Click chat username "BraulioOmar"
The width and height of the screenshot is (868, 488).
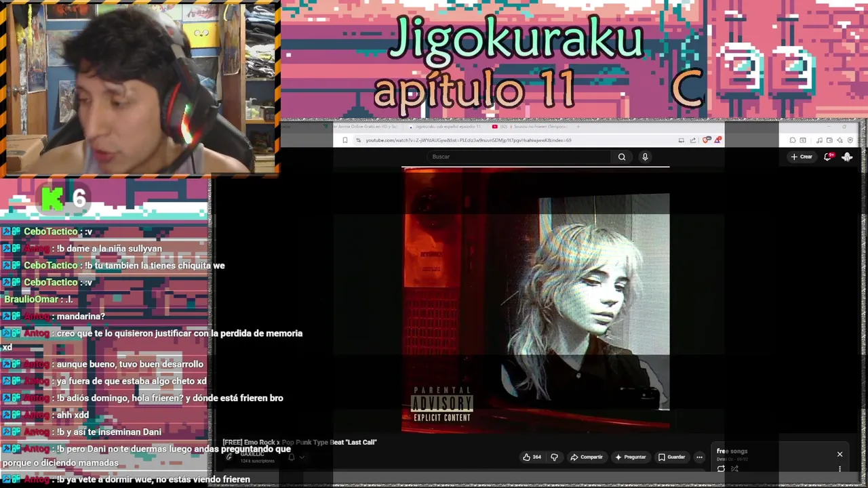(x=31, y=300)
